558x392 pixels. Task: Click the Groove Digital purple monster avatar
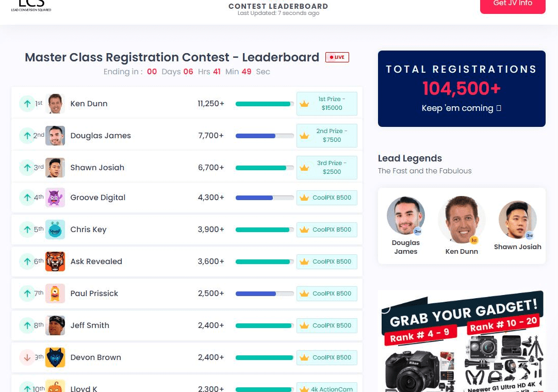tap(55, 198)
